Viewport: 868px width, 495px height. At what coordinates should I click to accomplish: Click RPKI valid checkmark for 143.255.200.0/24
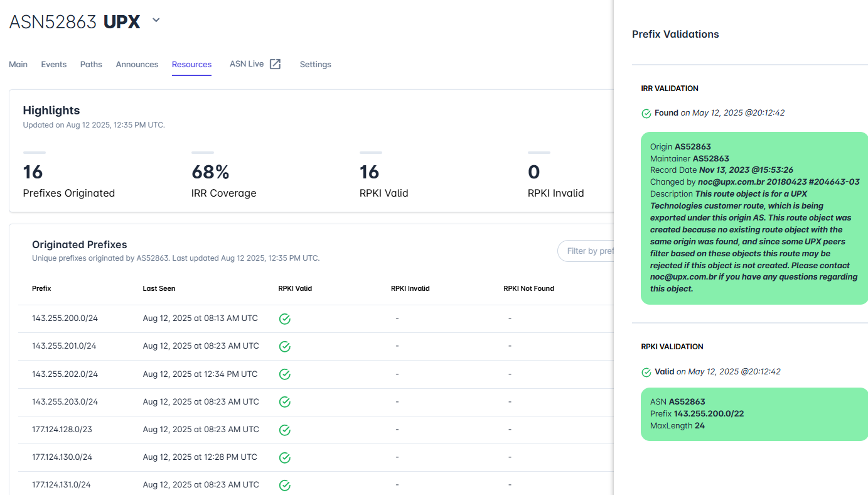tap(284, 319)
